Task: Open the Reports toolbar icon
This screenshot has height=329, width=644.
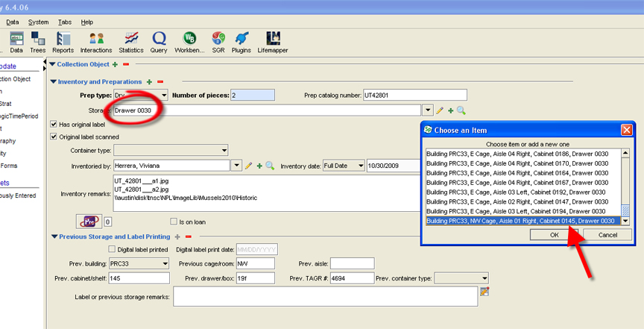Action: tap(63, 41)
